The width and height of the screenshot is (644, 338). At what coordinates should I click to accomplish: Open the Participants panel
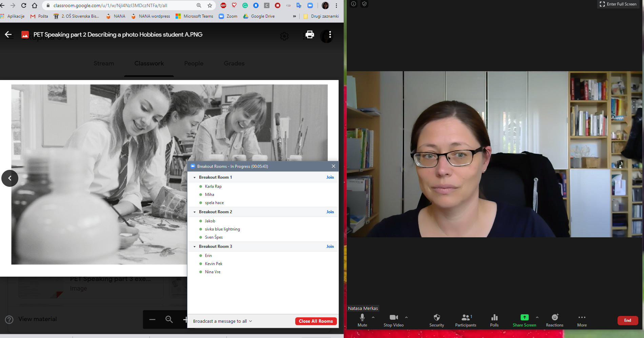[465, 320]
